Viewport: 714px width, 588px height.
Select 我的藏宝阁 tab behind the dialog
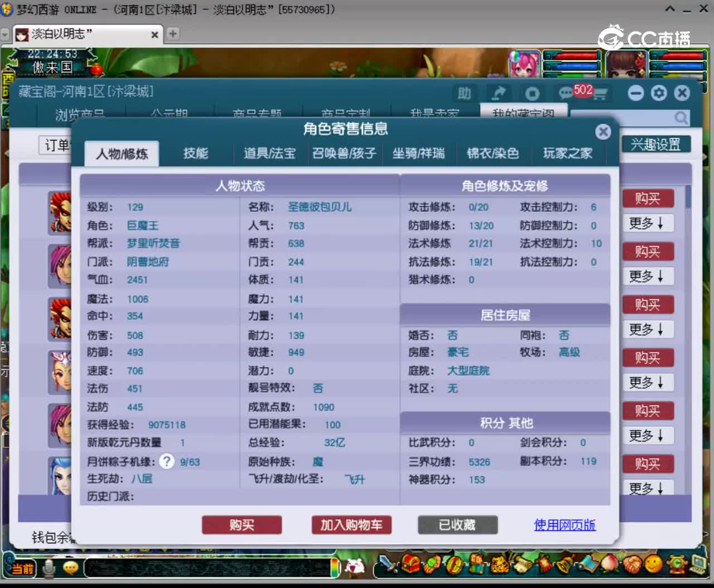523,111
